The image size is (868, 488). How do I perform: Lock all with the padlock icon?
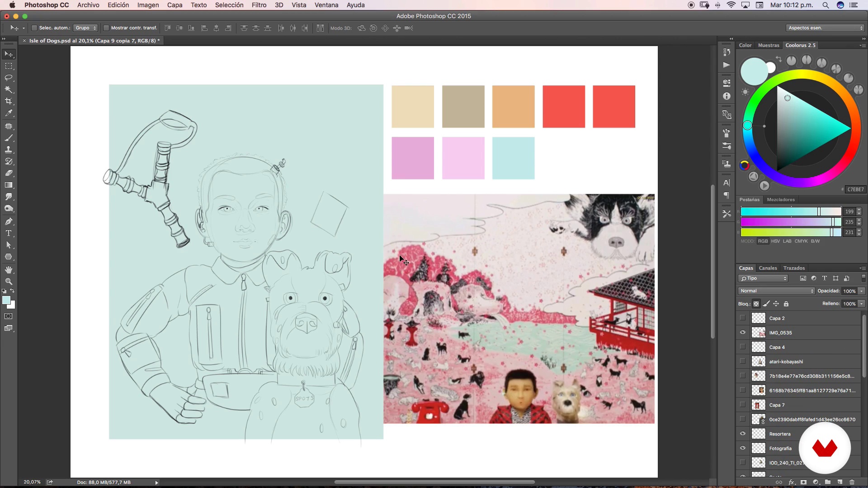pyautogui.click(x=786, y=304)
